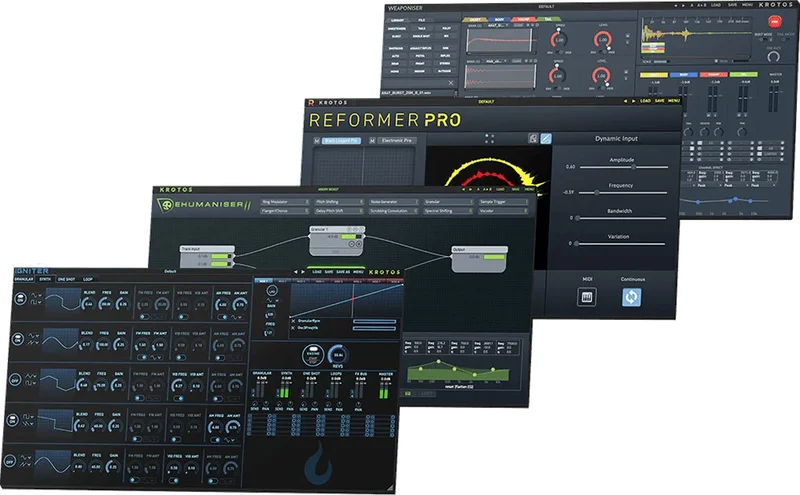Open the Delay Pitch Shift dropdown in Dehumaniser
The height and width of the screenshot is (495, 800).
pos(339,211)
